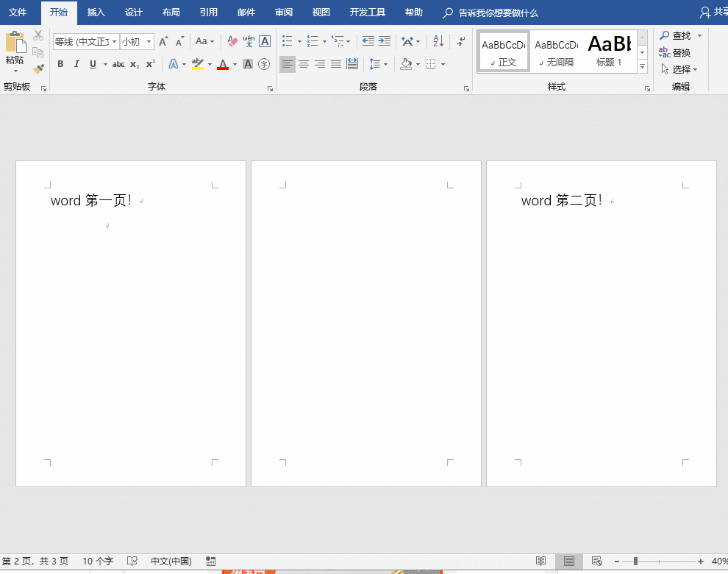The width and height of the screenshot is (728, 574).
Task: Click the zoom slider in status bar
Action: point(635,561)
